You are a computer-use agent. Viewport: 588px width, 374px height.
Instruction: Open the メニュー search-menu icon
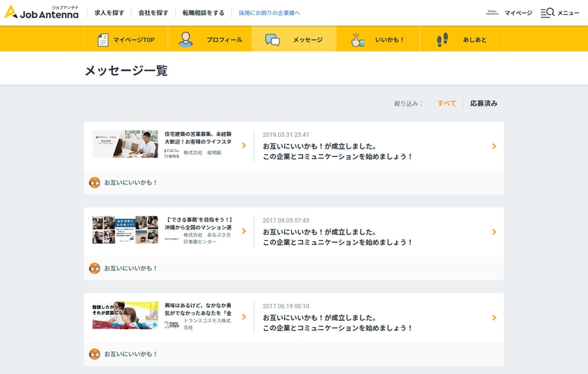549,13
